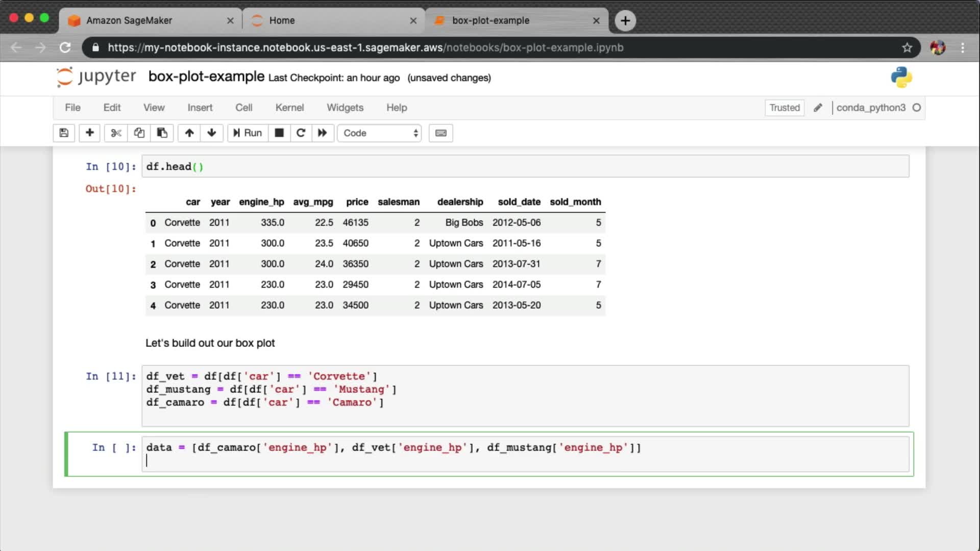Copy selected cells icon
Screen dimensions: 980x551
pyautogui.click(x=139, y=133)
